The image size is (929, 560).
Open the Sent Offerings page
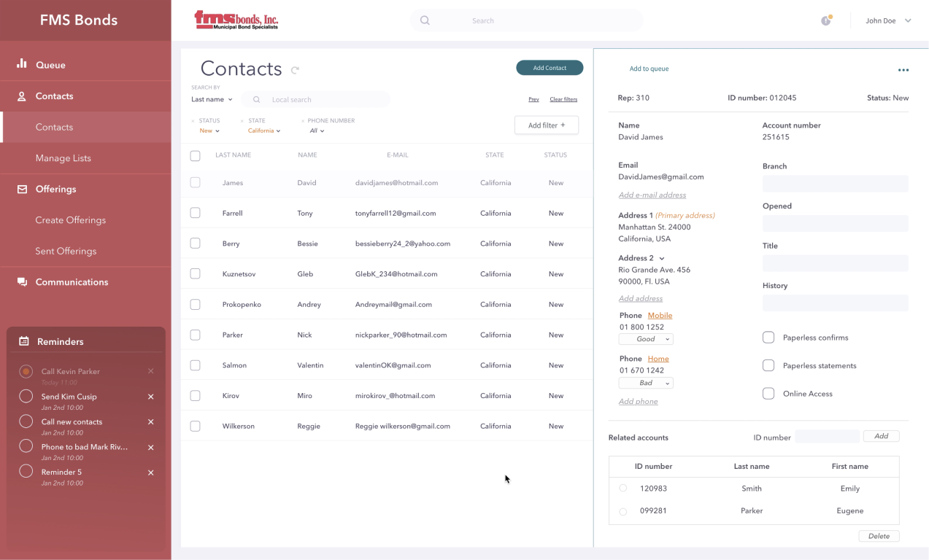67,251
